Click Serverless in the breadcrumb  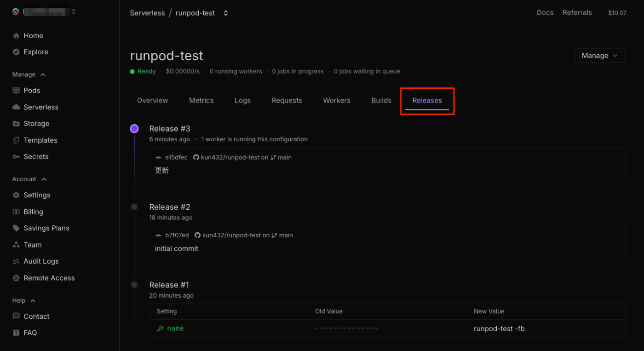pos(147,13)
